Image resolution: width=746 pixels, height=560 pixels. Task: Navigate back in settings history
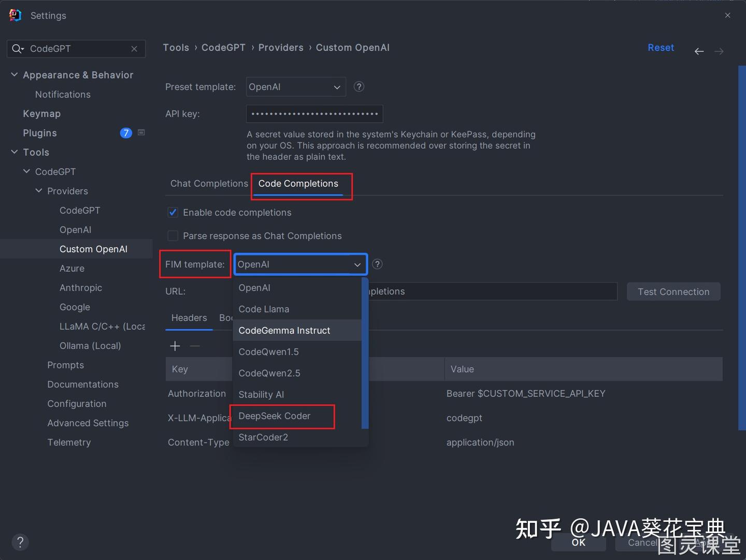[x=699, y=51]
